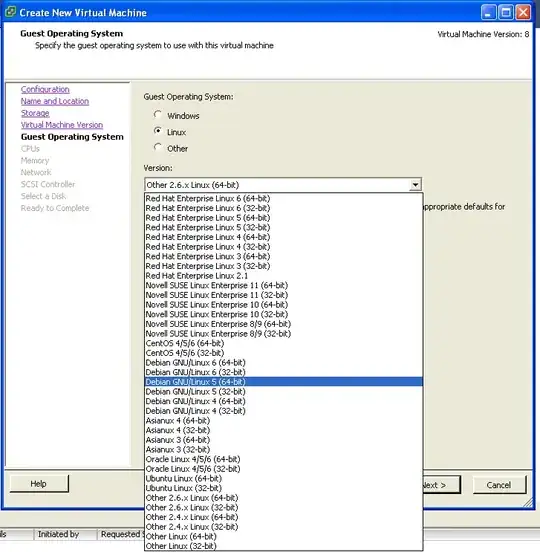
Task: Select the Linux radio button
Action: pos(158,131)
